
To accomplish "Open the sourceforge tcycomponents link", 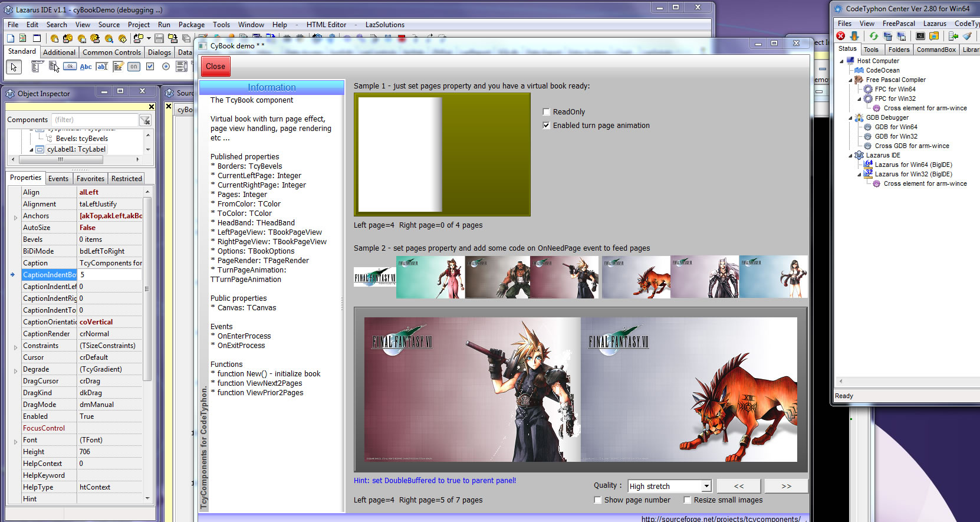I will [x=721, y=518].
